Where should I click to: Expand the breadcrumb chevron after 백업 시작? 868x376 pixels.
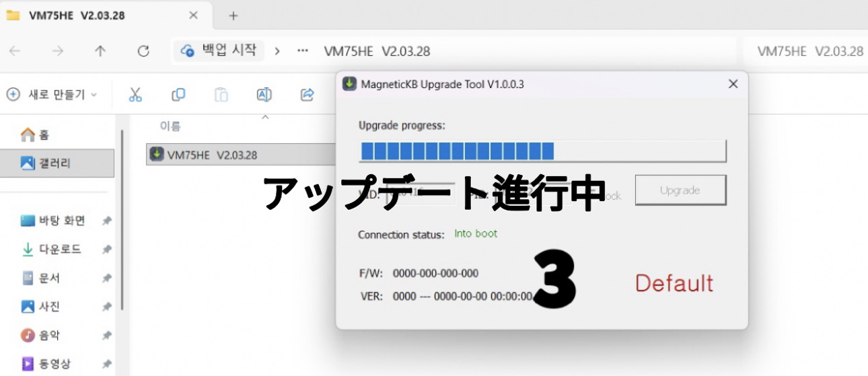(x=277, y=51)
